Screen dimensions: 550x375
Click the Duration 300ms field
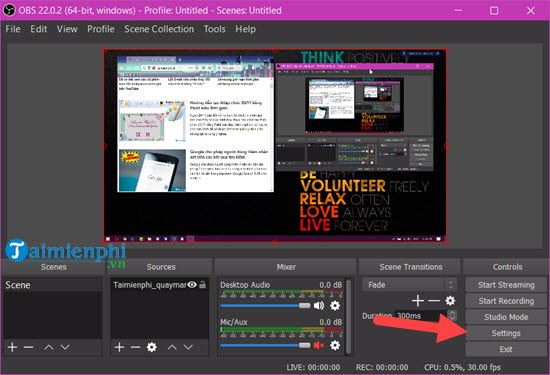421,316
